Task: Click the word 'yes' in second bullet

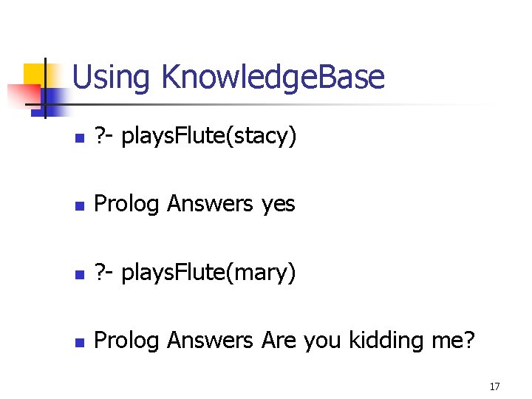Action: click(x=278, y=205)
